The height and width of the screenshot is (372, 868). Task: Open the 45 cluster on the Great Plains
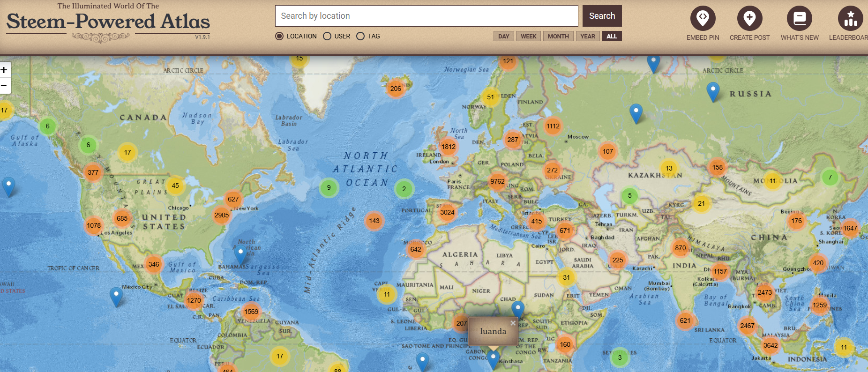175,186
